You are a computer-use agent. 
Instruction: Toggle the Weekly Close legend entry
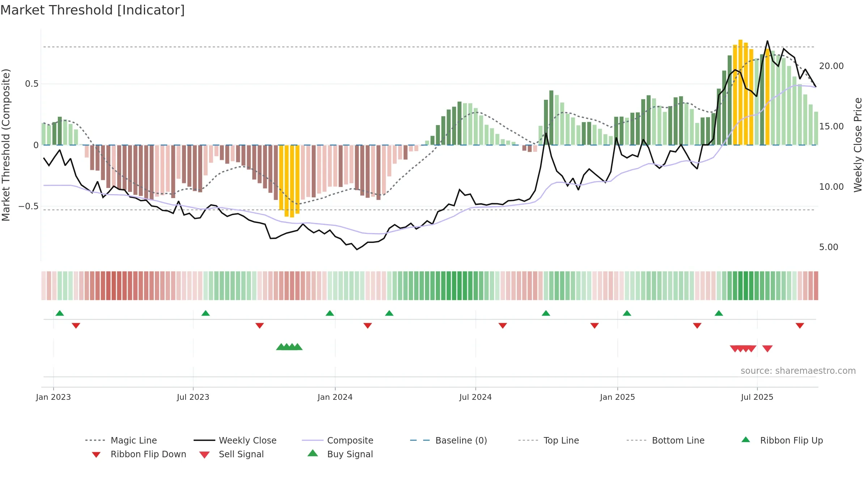(235, 440)
